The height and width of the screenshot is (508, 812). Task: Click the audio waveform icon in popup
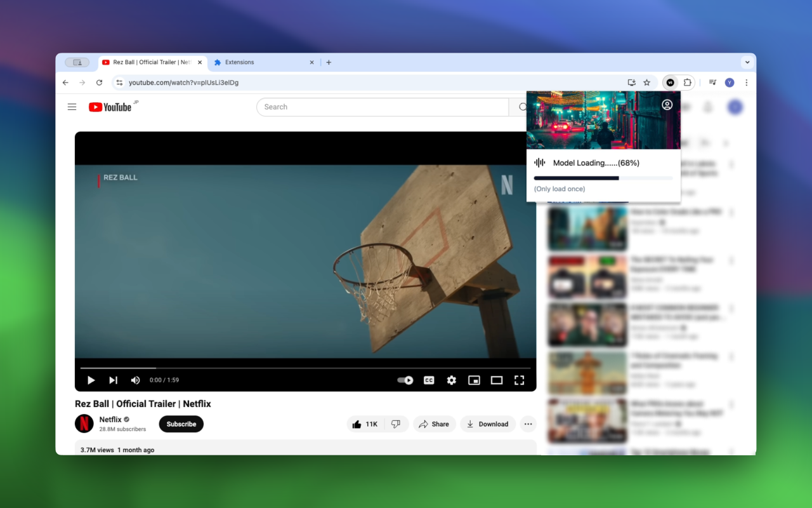540,163
